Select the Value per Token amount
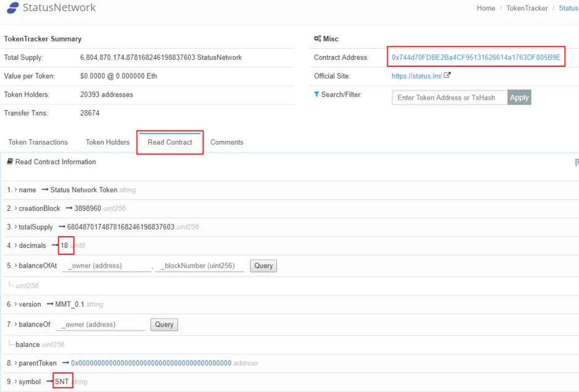 (119, 75)
